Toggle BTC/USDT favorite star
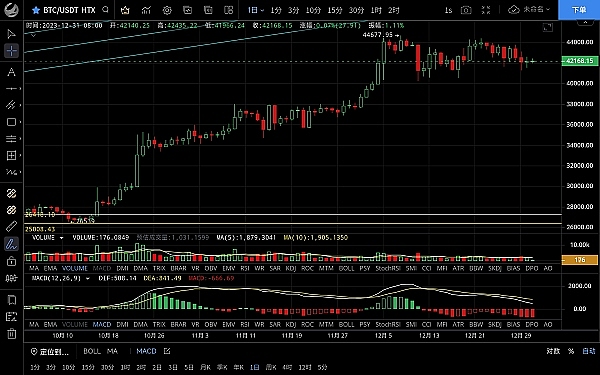 tap(36, 10)
